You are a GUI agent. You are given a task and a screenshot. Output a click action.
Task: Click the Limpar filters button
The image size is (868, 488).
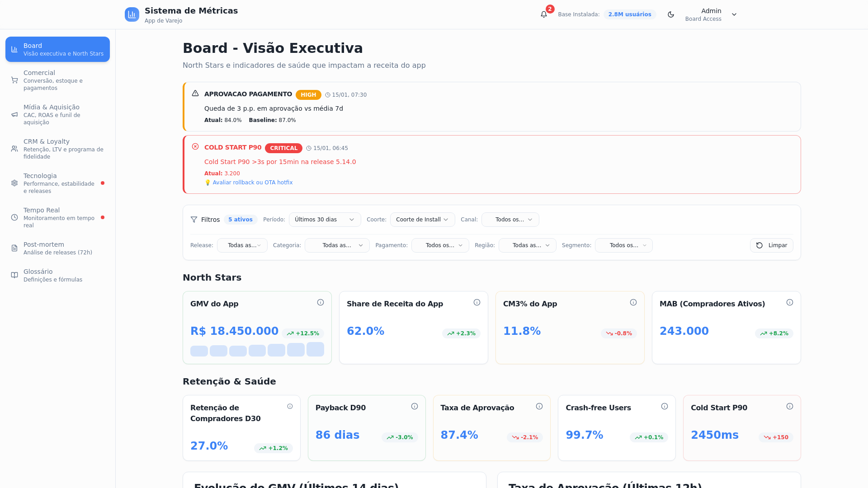[x=771, y=245]
